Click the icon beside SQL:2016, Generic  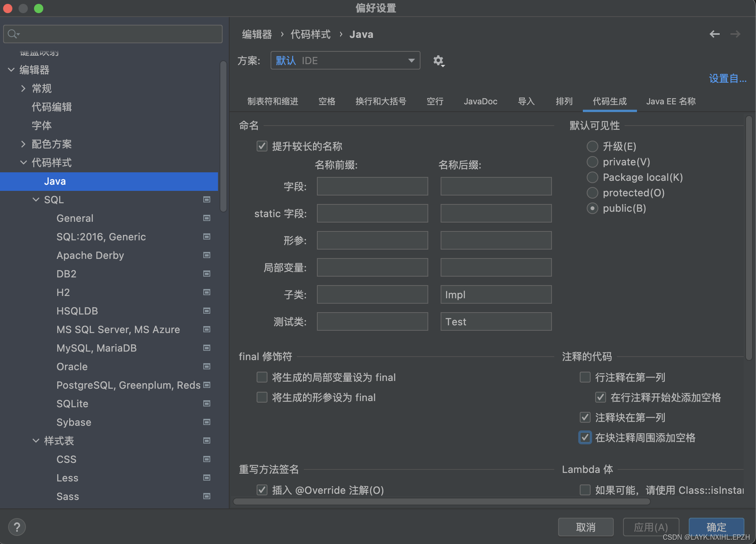207,236
